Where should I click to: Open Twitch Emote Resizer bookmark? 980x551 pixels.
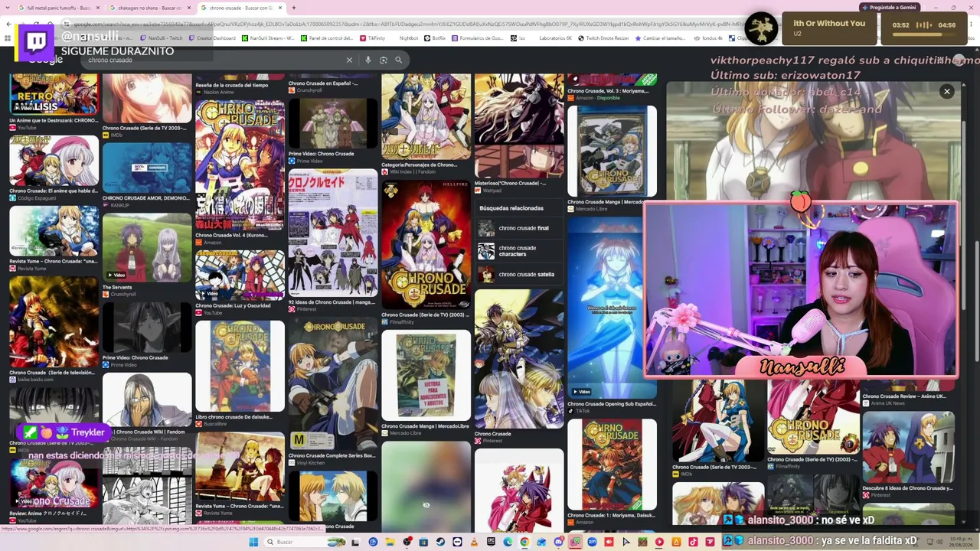[603, 37]
